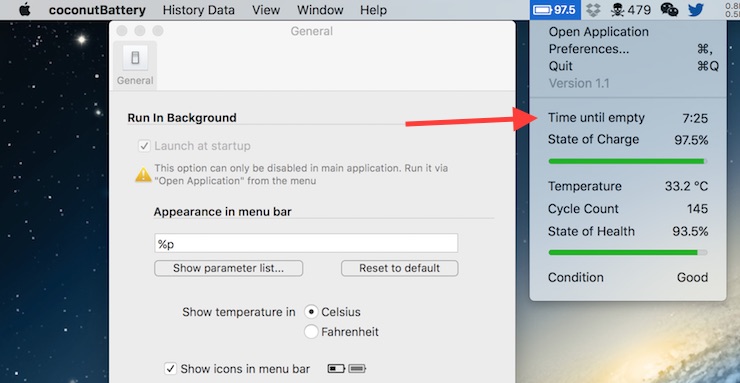Image resolution: width=740 pixels, height=383 pixels.
Task: Click the State of Charge 97.5% row
Action: coord(628,140)
